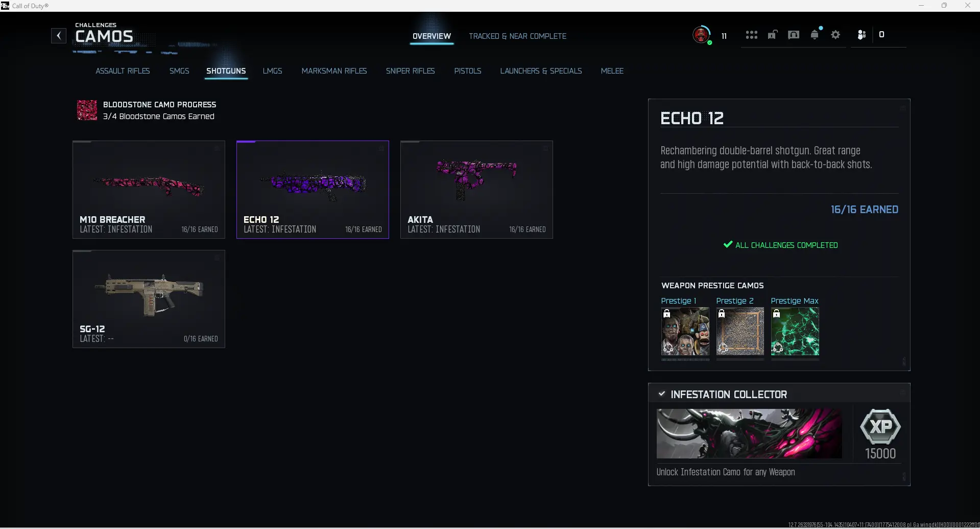Select the LMGs category
Viewport: 980px width, 529px height.
pos(272,71)
